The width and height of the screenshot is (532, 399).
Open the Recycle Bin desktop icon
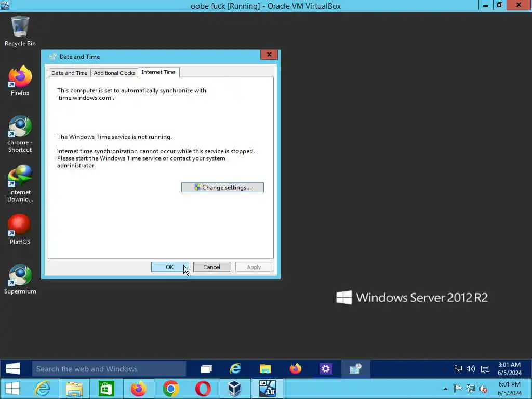[20, 31]
